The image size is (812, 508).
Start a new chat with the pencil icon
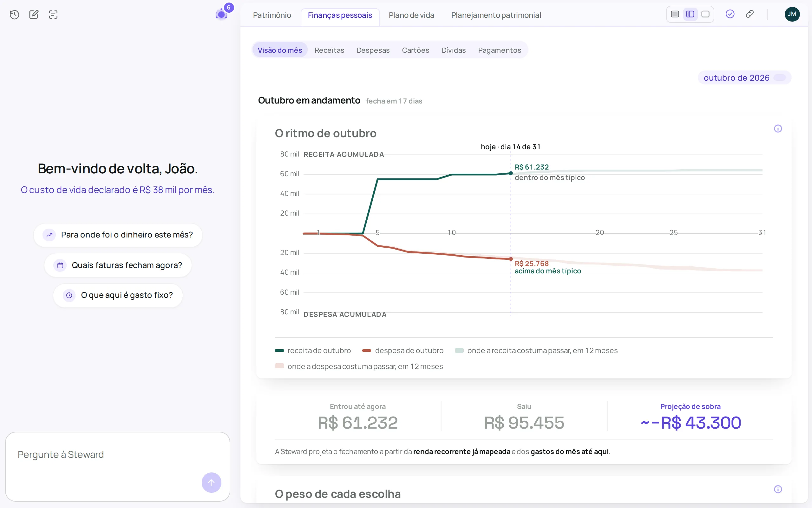tap(34, 15)
